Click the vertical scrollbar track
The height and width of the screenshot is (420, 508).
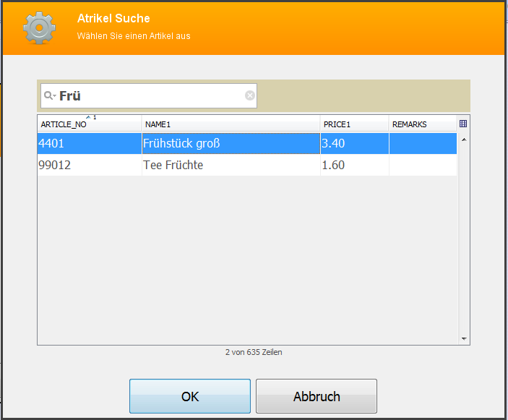464,239
